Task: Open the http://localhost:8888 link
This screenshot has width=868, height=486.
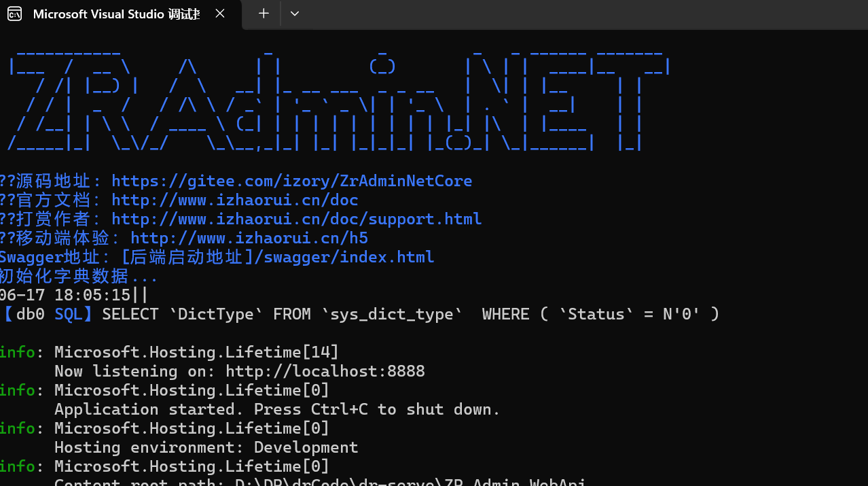Action: [x=325, y=371]
